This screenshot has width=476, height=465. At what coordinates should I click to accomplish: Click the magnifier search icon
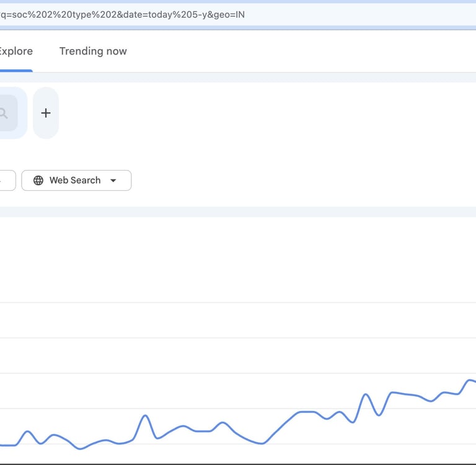tap(4, 113)
